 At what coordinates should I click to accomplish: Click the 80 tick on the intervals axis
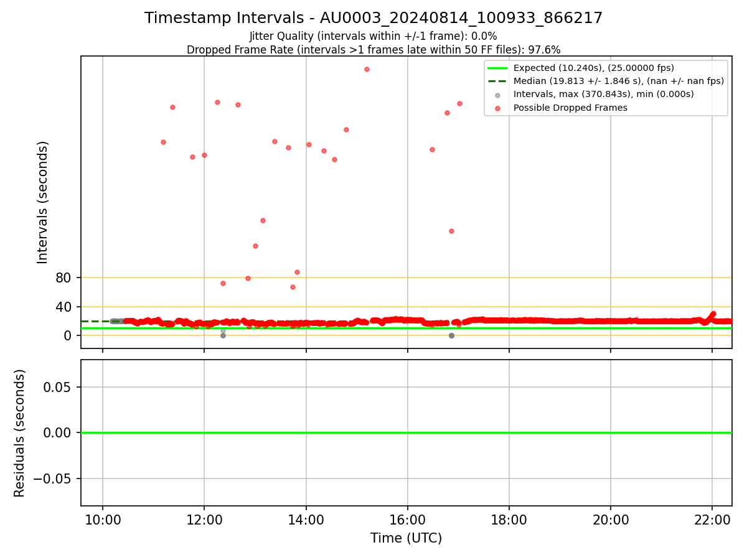pyautogui.click(x=63, y=278)
